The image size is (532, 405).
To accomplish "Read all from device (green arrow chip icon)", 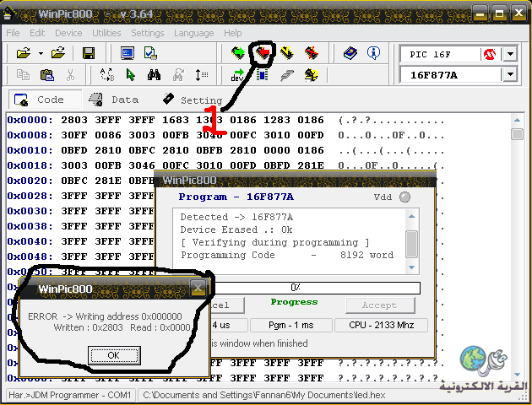I will tap(238, 53).
